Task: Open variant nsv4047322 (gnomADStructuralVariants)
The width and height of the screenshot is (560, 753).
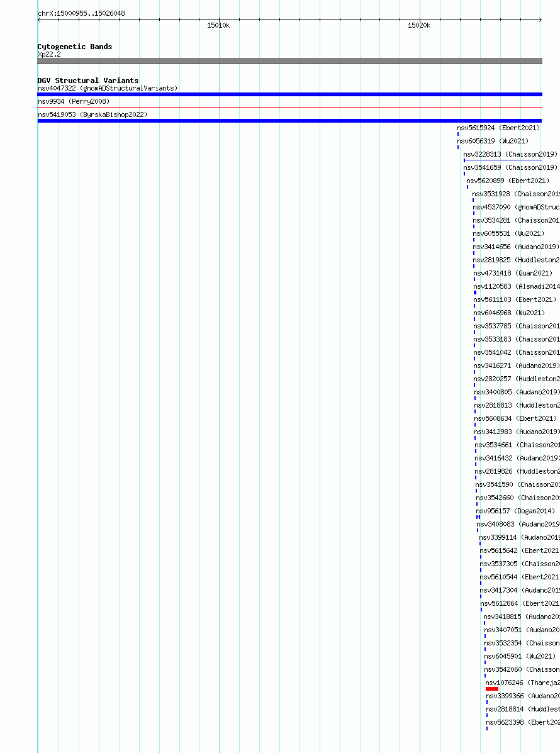Action: click(x=108, y=88)
